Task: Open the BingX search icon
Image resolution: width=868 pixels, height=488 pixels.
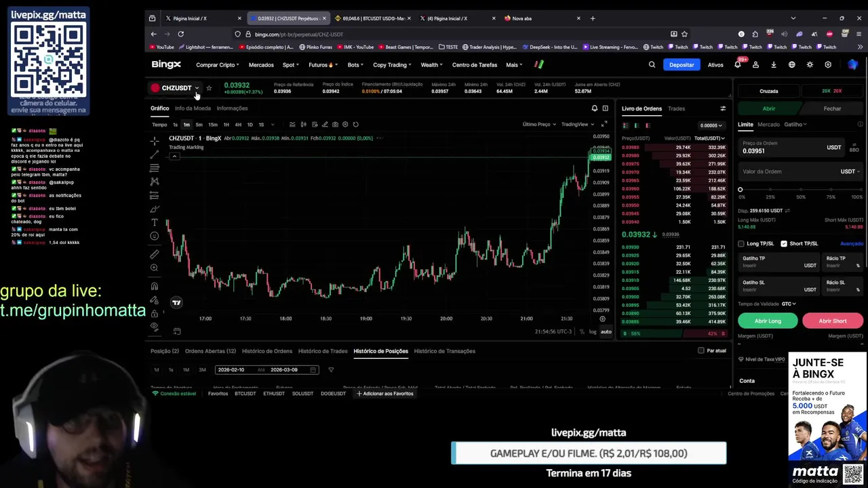Action: (x=652, y=65)
